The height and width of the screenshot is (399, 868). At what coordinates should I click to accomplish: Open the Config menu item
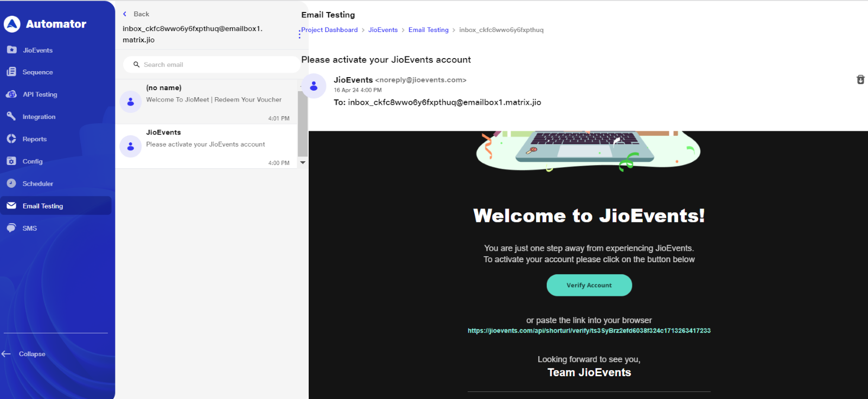tap(33, 161)
